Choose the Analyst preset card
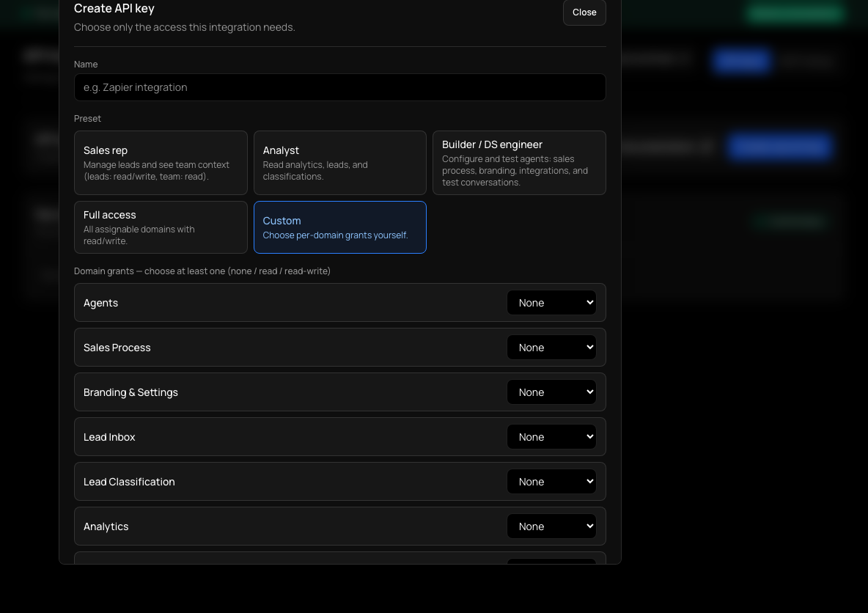 pyautogui.click(x=340, y=163)
